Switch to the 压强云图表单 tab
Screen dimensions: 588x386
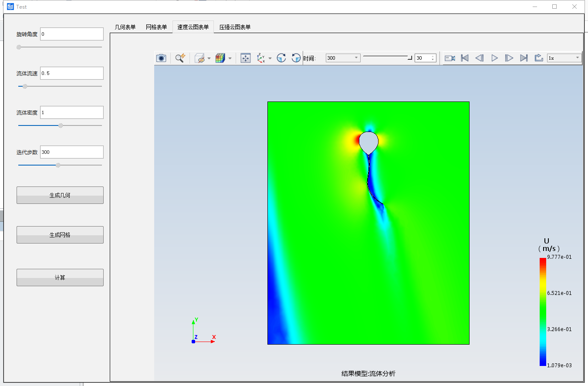(x=235, y=27)
